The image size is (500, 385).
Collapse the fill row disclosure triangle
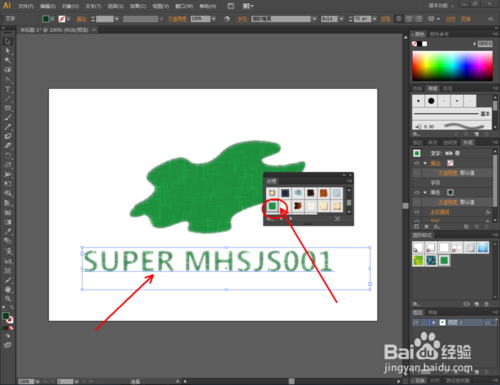[x=425, y=193]
